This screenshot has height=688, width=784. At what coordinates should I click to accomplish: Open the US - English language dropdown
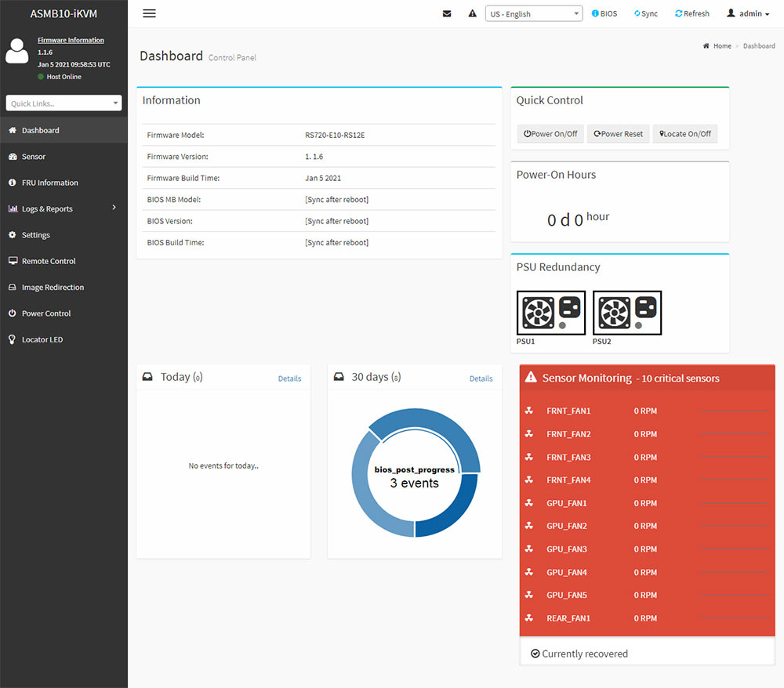click(533, 14)
